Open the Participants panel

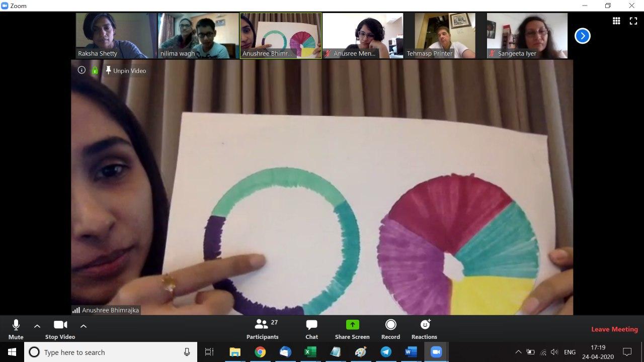(262, 328)
